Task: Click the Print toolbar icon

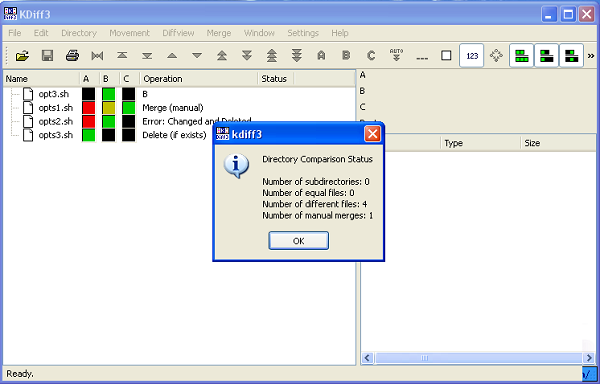Action: [72, 56]
